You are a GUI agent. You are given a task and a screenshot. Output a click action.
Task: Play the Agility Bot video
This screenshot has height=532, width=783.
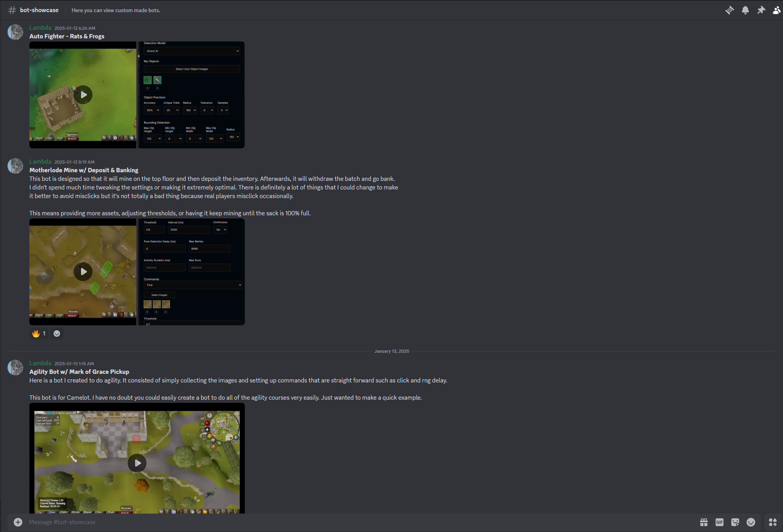[x=137, y=463]
